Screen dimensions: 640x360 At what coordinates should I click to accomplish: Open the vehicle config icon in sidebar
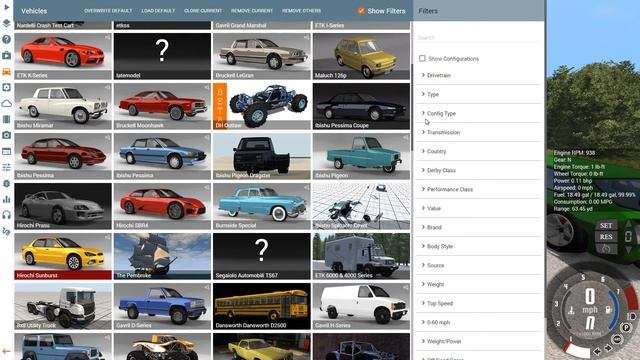point(7,87)
